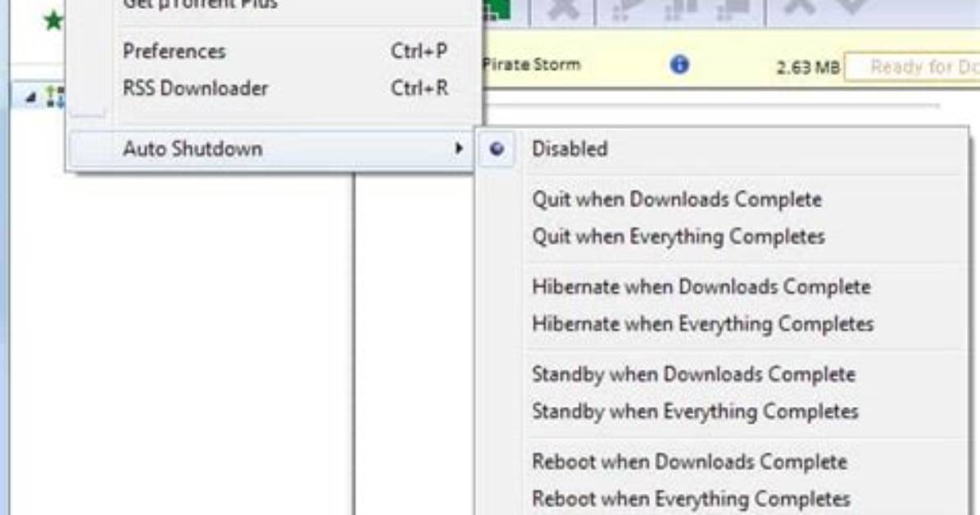Open Get µTorrent Plus menu entry
980x515 pixels.
click(x=200, y=5)
